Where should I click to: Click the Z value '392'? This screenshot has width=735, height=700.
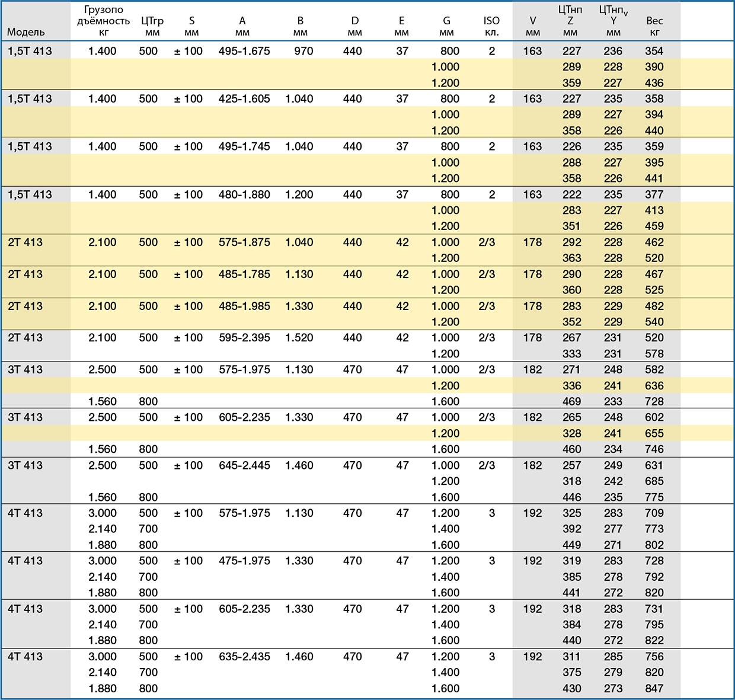coord(572,529)
